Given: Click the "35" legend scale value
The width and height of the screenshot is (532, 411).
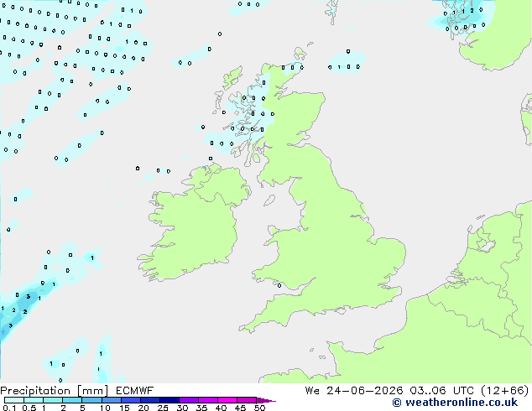Looking at the screenshot, I should 201,408.
